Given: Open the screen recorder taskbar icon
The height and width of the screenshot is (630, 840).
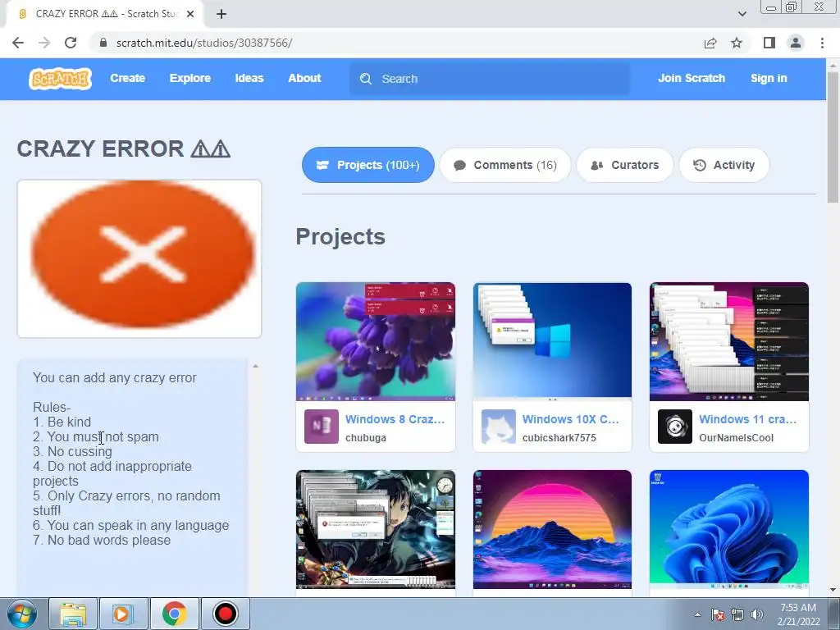Looking at the screenshot, I should click(225, 614).
